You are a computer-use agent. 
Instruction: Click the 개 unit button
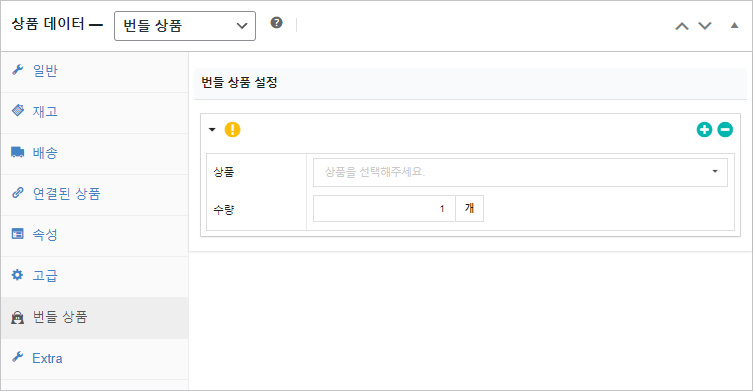(469, 208)
